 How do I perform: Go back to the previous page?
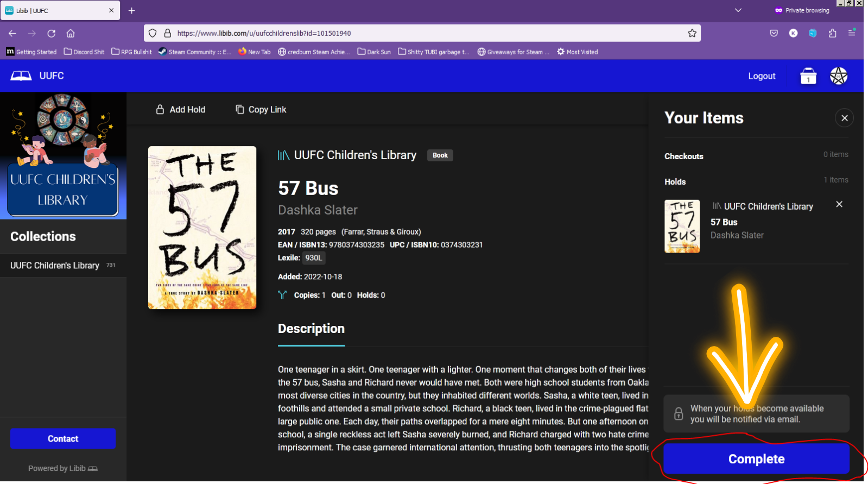pyautogui.click(x=12, y=33)
